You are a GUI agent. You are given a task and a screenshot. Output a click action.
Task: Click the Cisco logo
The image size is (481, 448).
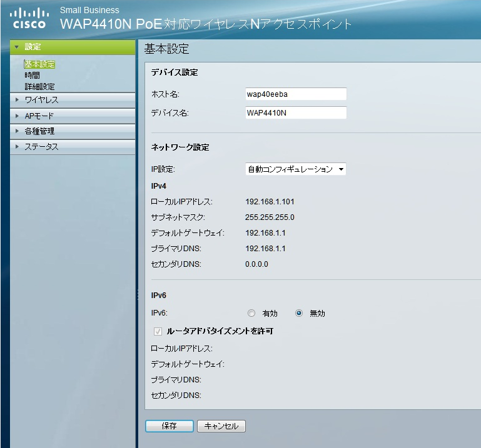point(29,18)
